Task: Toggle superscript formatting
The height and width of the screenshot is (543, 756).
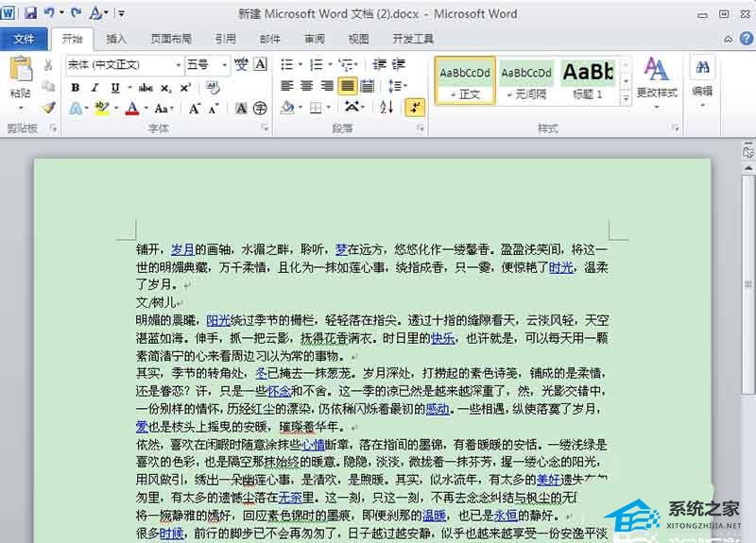Action: (185, 88)
